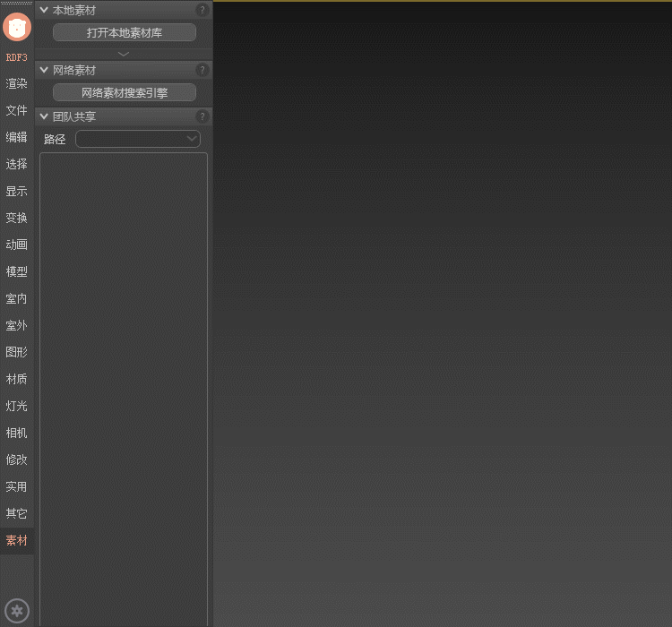The height and width of the screenshot is (627, 672).
Task: Switch to the 选择 tab
Action: (x=17, y=164)
